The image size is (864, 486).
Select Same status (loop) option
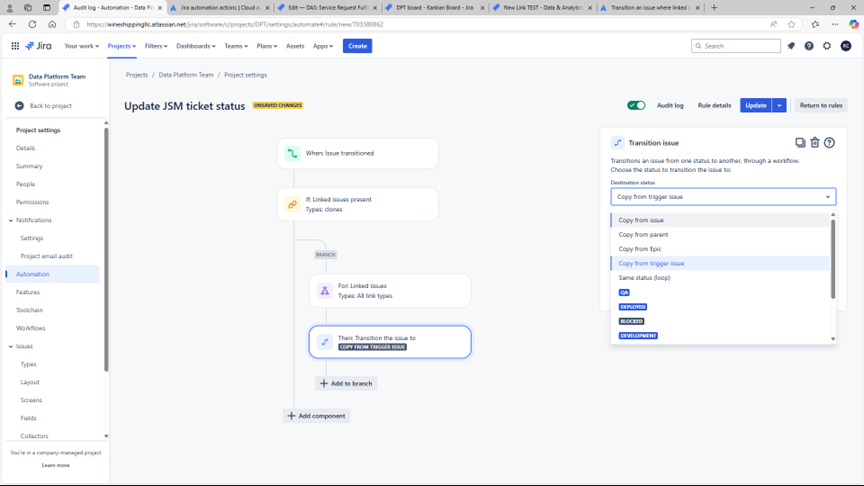click(720, 278)
